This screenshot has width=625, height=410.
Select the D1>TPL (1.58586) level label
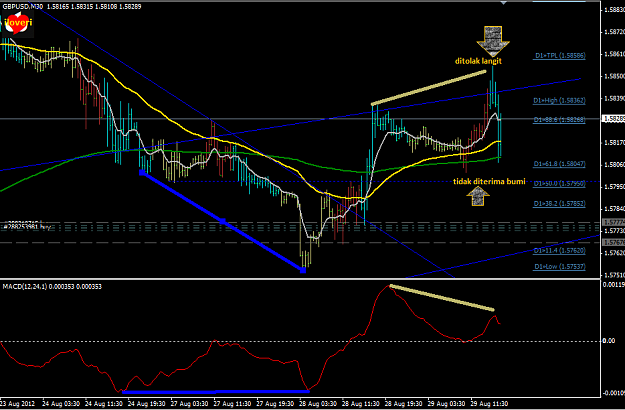point(560,56)
